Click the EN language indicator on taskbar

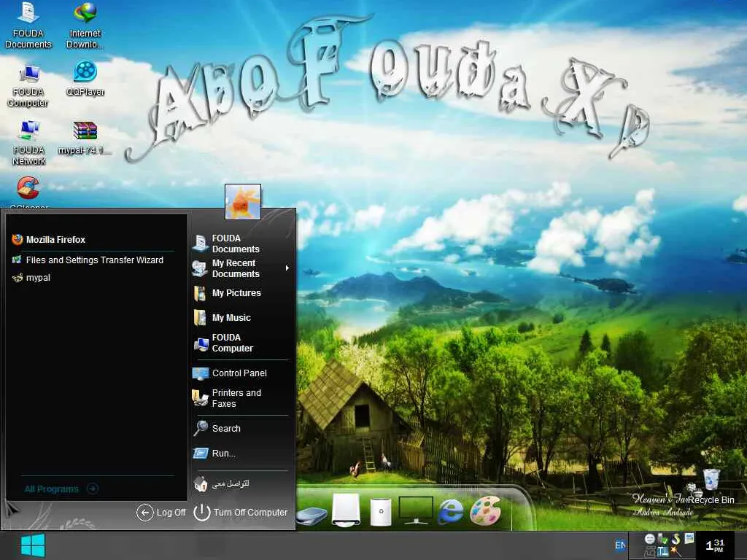(620, 545)
